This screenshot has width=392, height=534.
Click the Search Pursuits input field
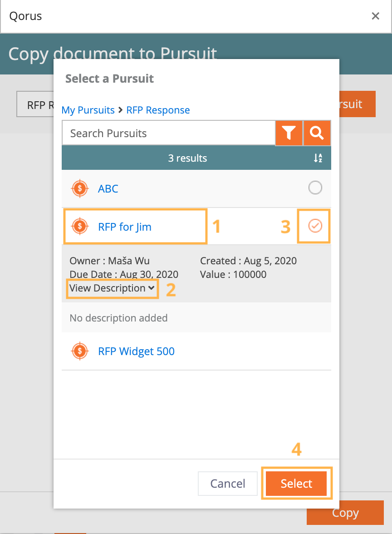point(168,133)
